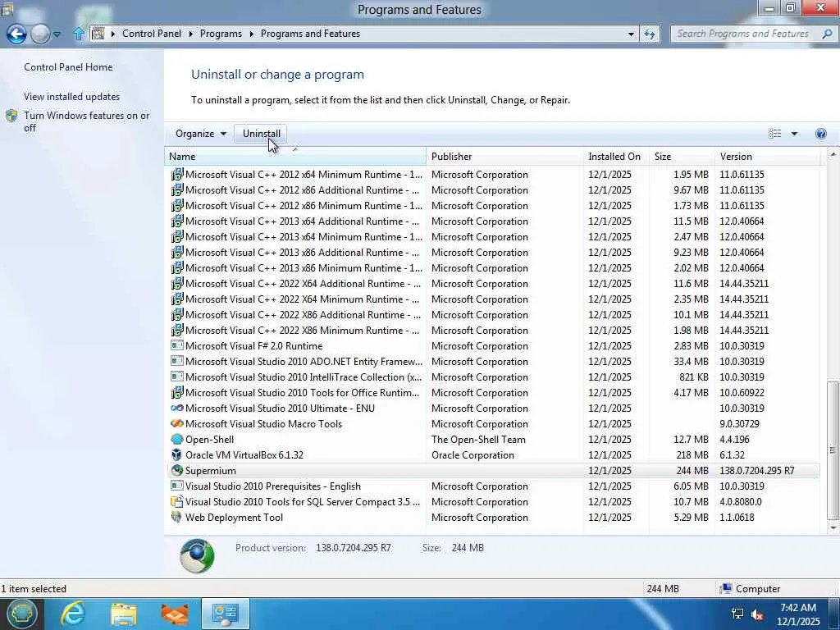Viewport: 840px width, 630px height.
Task: Click Control Panel in the breadcrumb
Action: pos(152,34)
